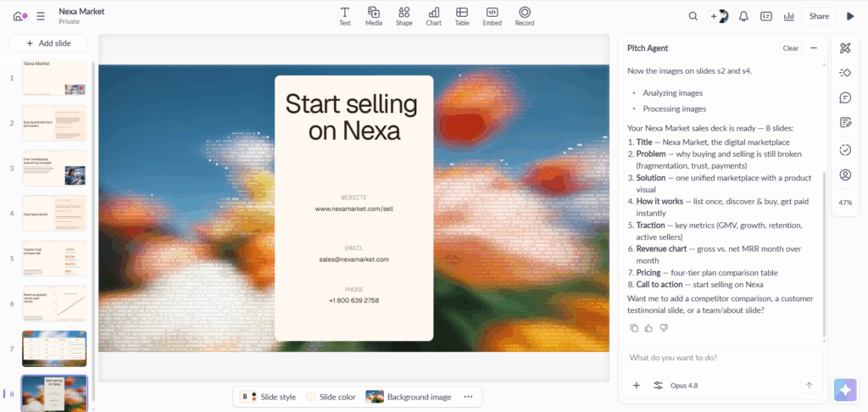The width and height of the screenshot is (868, 412).
Task: Open the agent settings sliders icon
Action: click(658, 386)
